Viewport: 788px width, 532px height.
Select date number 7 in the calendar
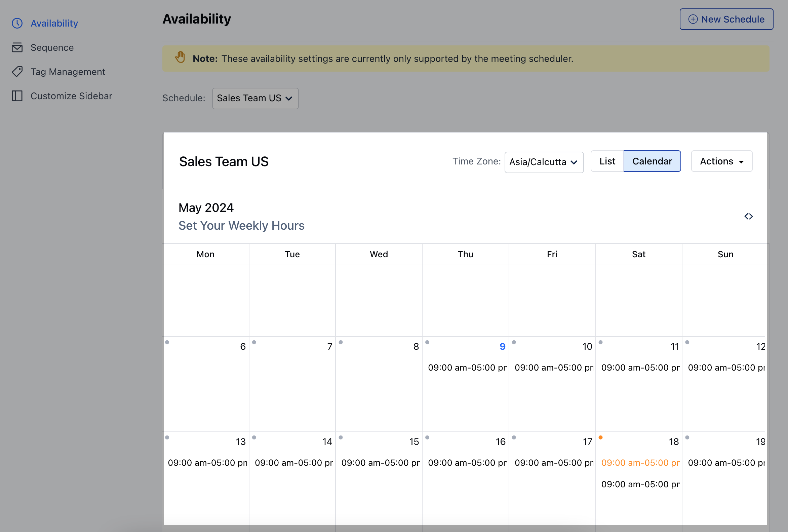pos(329,346)
